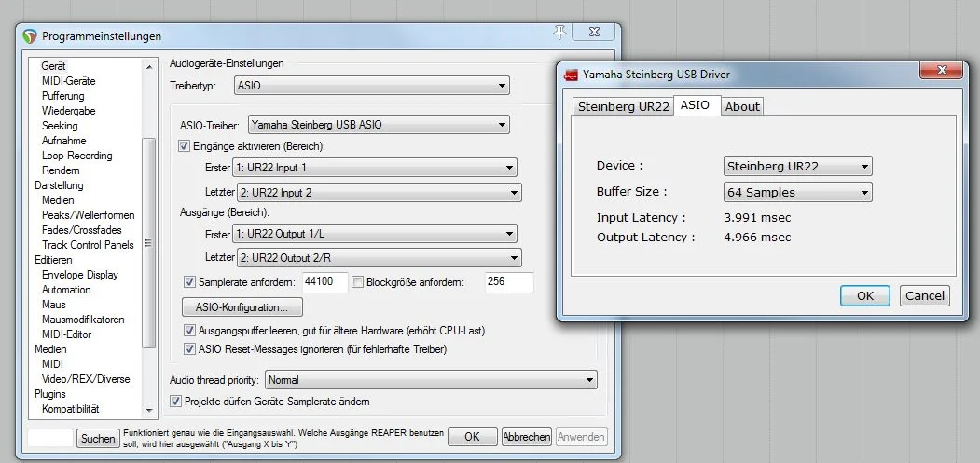980x463 pixels.
Task: Toggle Eingänge aktivieren (Bereich) checkbox
Action: coord(184,145)
